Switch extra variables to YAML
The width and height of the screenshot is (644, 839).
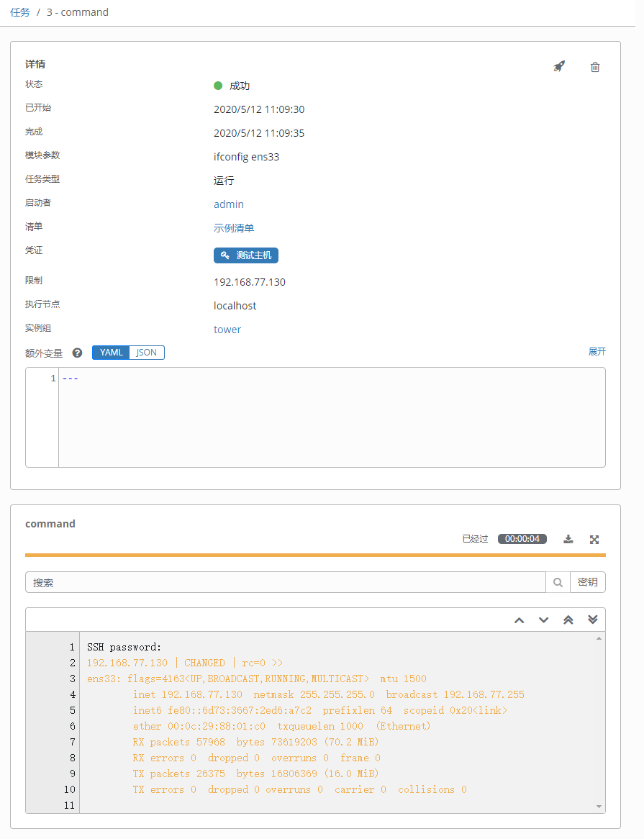[x=111, y=353]
